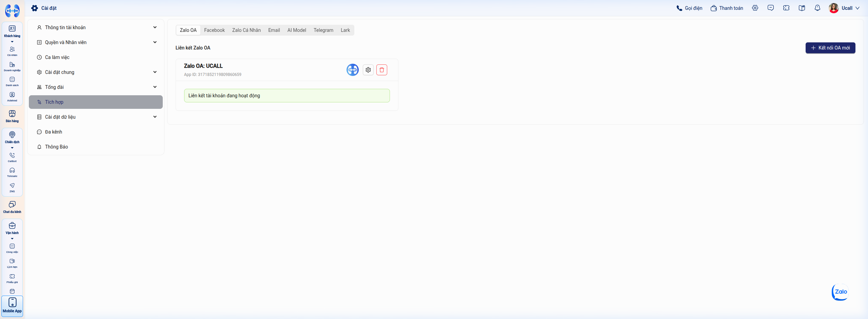Open the notifications bell in the top bar
The image size is (868, 319).
coord(817,8)
